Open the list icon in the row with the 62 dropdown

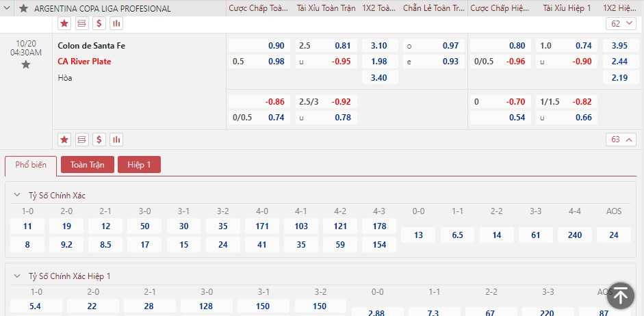pyautogui.click(x=81, y=23)
